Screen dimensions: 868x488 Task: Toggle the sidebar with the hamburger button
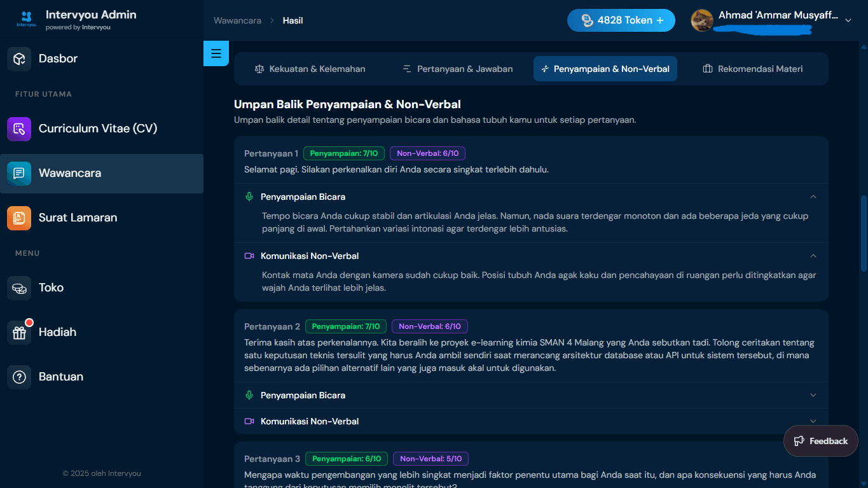tap(216, 53)
